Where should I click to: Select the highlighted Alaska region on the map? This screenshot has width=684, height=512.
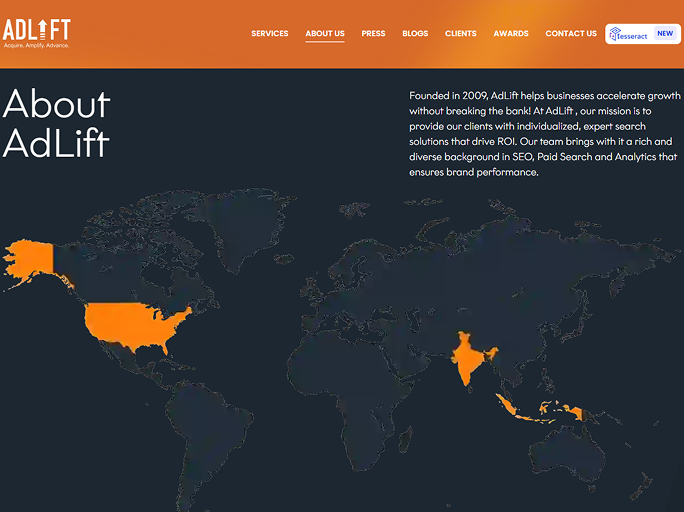tap(30, 257)
